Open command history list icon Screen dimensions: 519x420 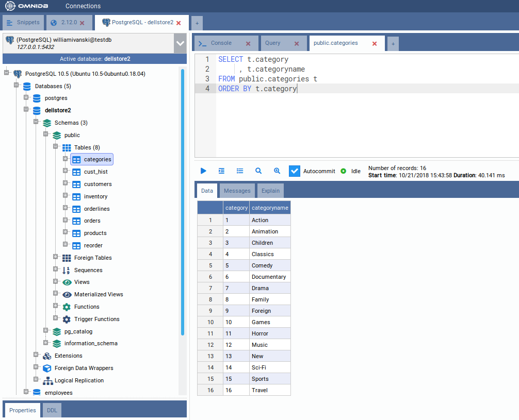[x=240, y=171]
